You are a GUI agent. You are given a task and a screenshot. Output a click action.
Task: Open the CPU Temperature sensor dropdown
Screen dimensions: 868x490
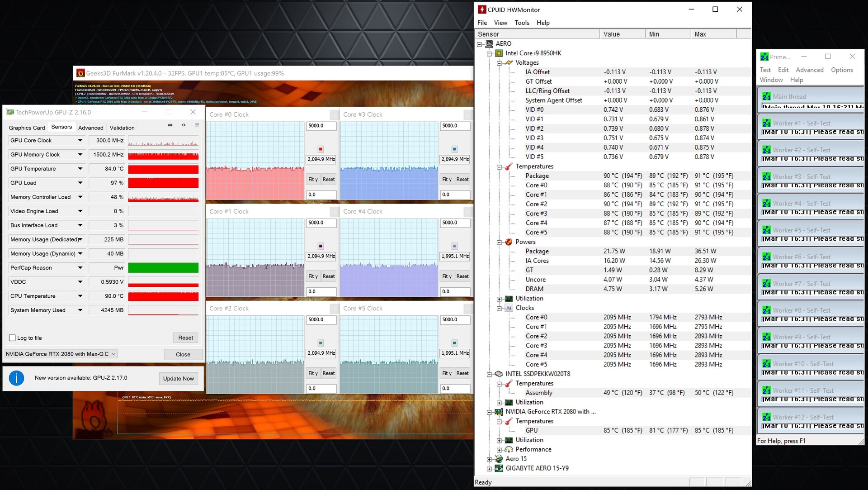coord(80,296)
